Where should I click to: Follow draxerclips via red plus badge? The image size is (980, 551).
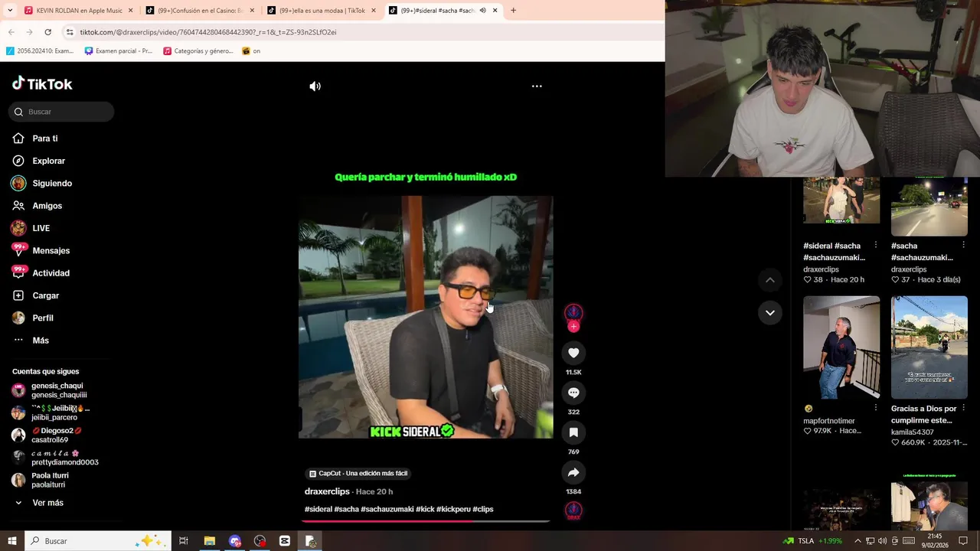click(x=573, y=327)
